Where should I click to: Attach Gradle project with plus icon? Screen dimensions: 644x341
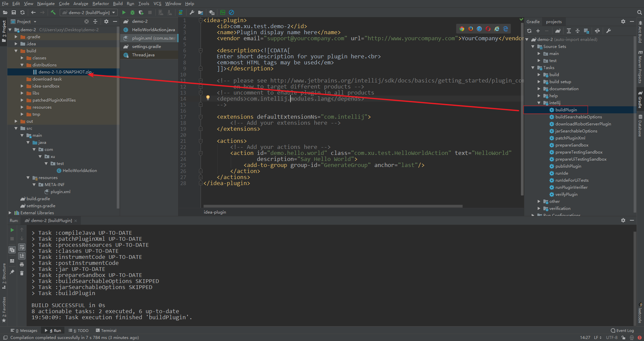pyautogui.click(x=538, y=31)
